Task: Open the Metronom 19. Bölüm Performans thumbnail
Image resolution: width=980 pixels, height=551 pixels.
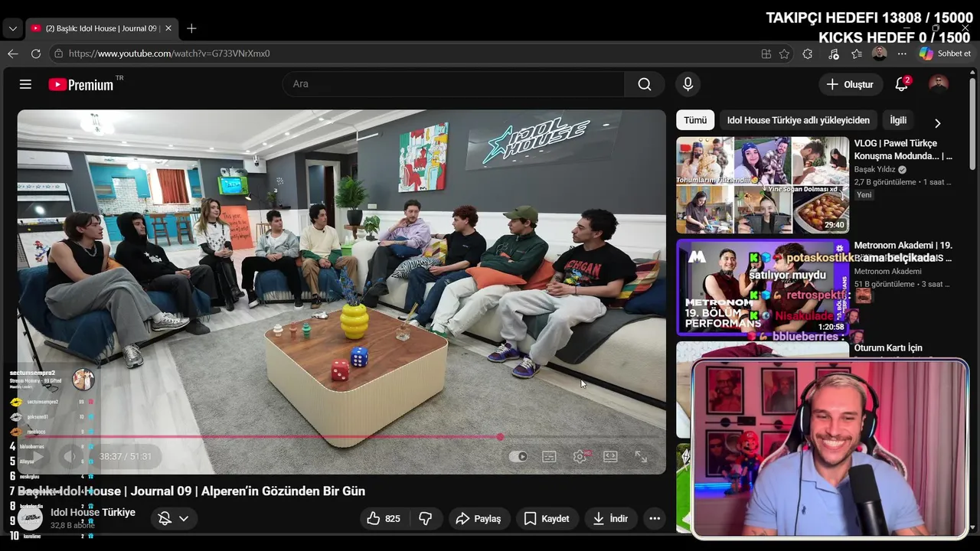Action: coord(763,287)
